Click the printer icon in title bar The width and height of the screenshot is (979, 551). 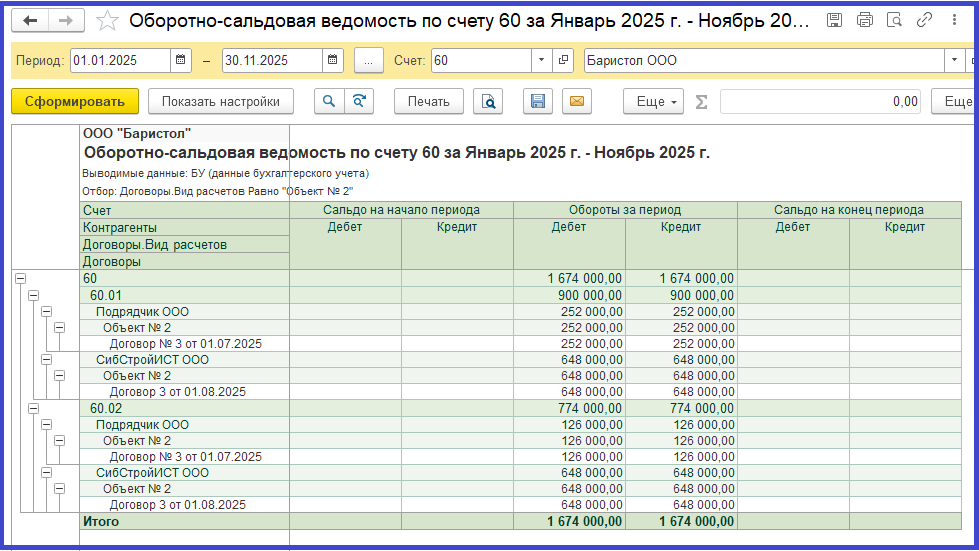click(x=865, y=20)
